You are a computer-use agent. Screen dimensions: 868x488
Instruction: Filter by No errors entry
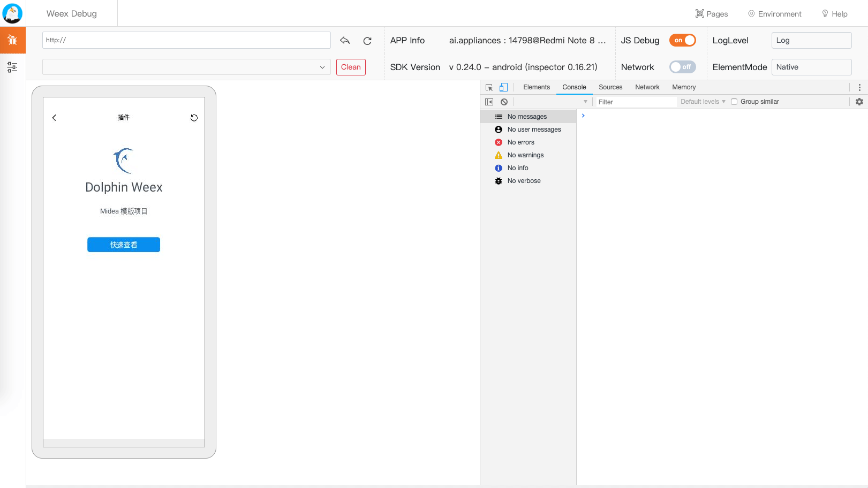(x=528, y=142)
